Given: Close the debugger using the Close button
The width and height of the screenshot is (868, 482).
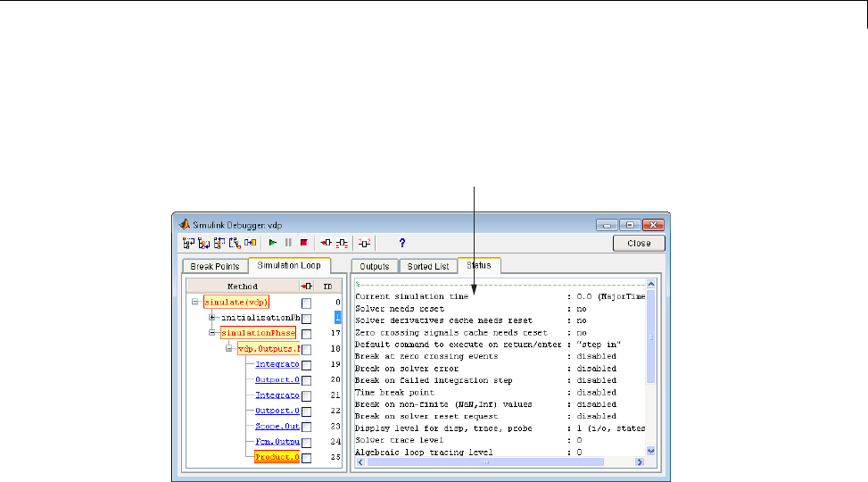Looking at the screenshot, I should point(639,243).
